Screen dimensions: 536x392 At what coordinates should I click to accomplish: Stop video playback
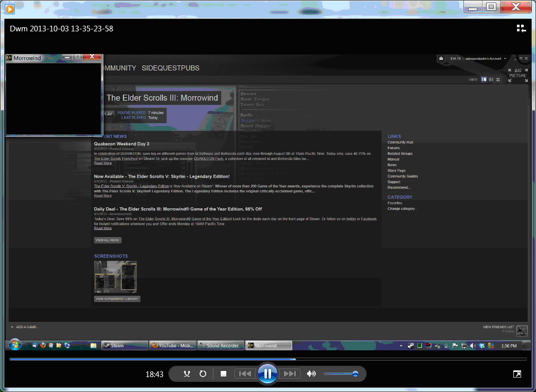point(223,374)
